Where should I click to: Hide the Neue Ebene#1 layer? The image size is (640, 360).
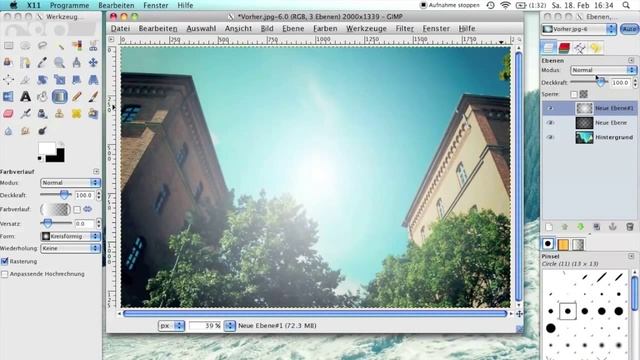tap(550, 108)
